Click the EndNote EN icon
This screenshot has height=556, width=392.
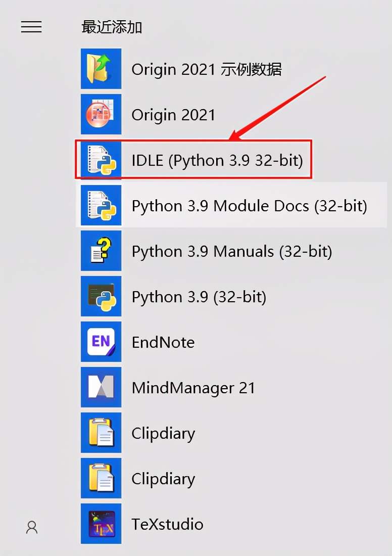pos(101,342)
